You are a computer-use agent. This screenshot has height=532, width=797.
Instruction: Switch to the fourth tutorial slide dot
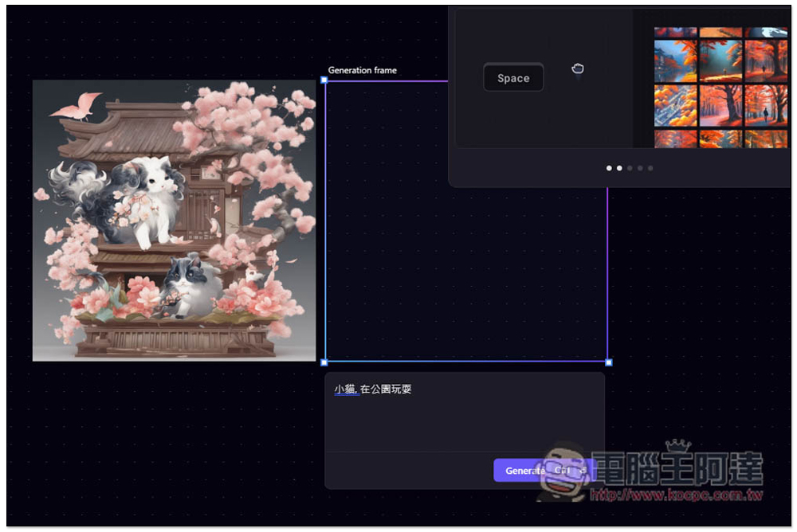click(x=640, y=168)
